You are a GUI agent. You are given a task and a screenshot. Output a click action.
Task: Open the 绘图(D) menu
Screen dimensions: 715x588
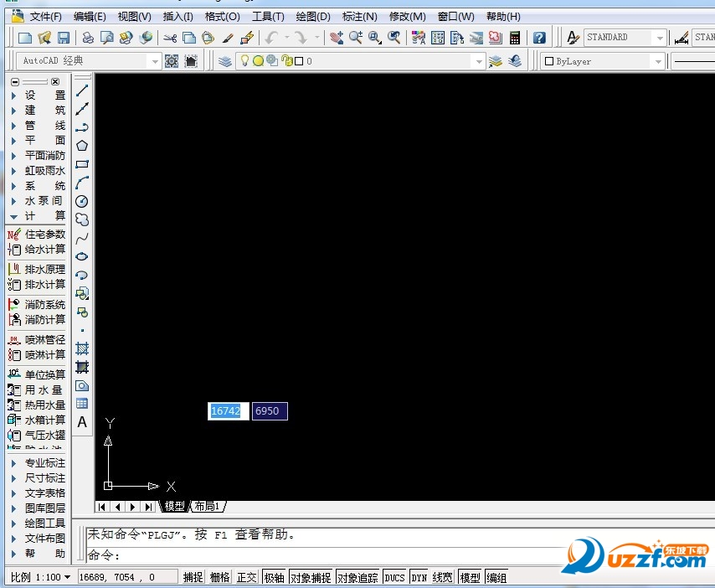pyautogui.click(x=313, y=17)
